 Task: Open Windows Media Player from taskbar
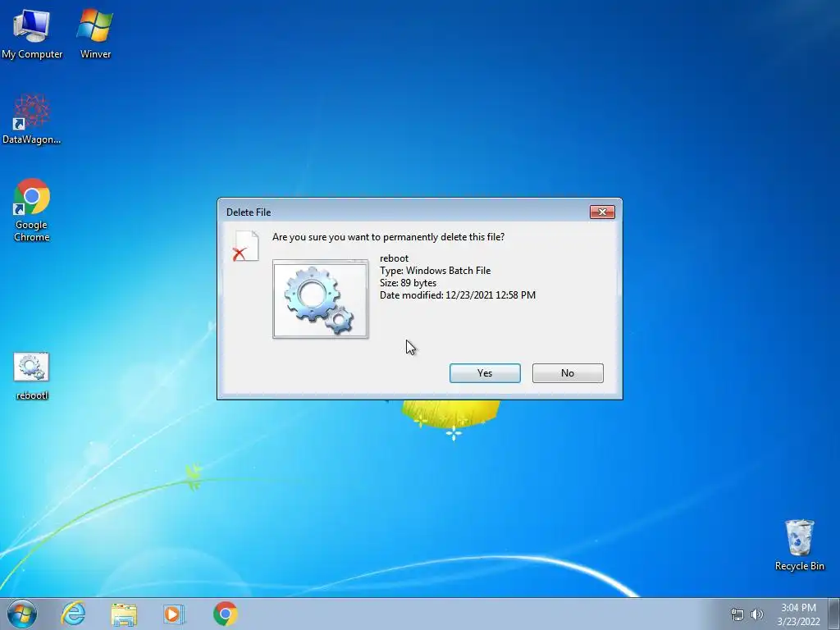pyautogui.click(x=174, y=614)
